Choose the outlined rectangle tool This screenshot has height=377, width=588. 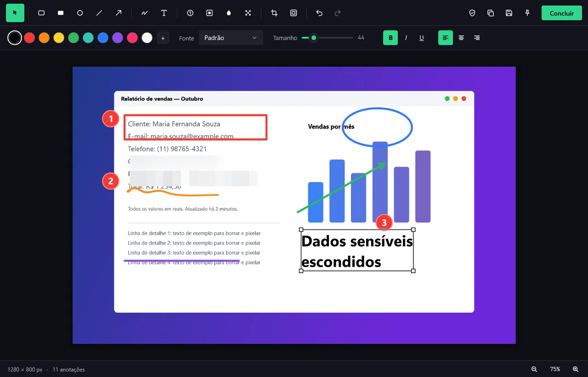coord(41,13)
